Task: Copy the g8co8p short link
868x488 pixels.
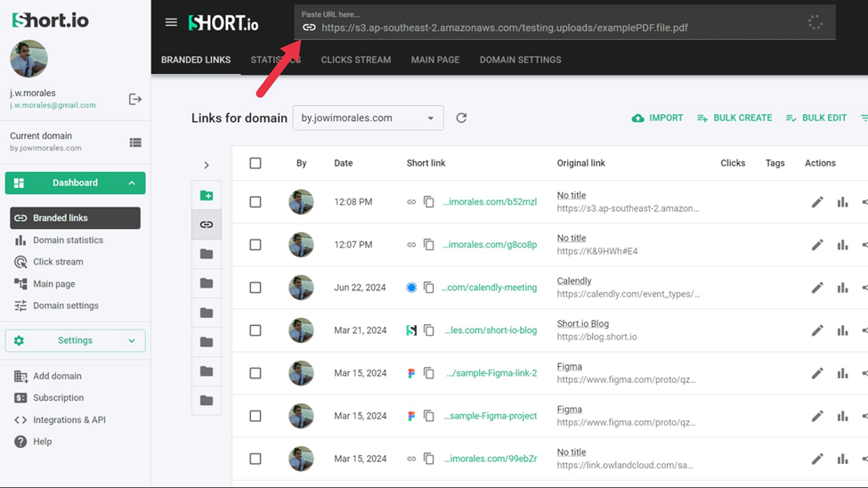Action: coord(429,244)
